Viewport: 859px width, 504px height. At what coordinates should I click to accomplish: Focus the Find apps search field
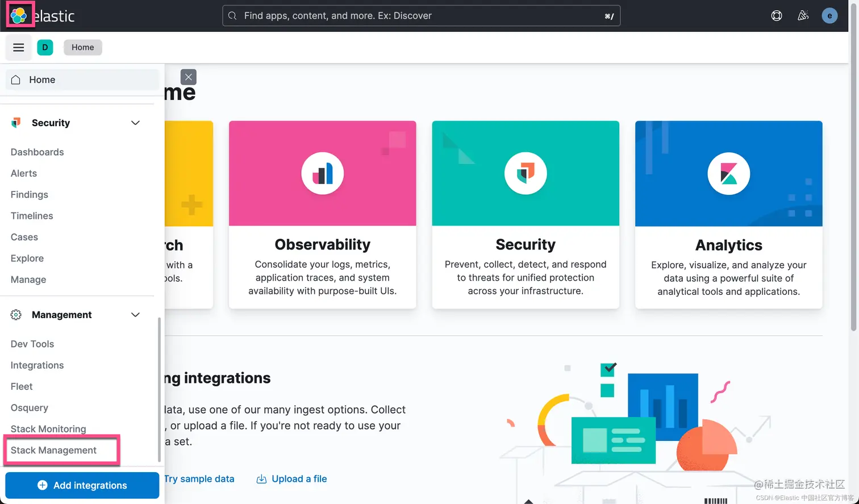tap(422, 16)
